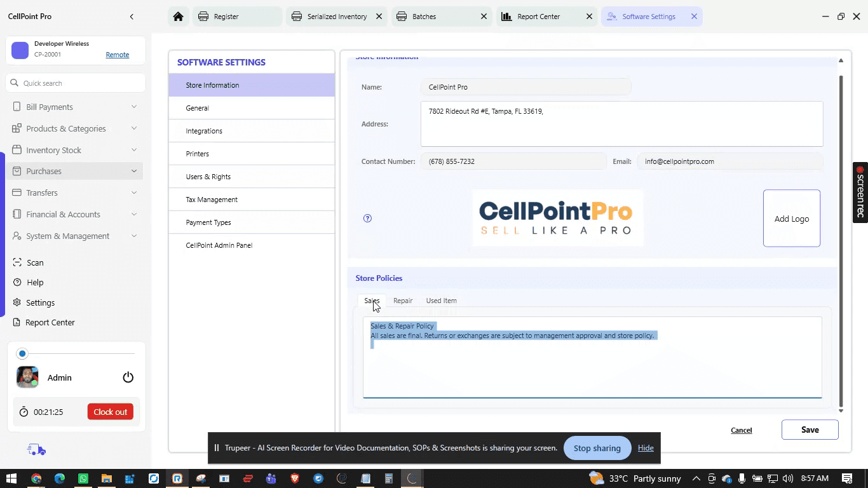
Task: Click the Cancel link
Action: 742,430
